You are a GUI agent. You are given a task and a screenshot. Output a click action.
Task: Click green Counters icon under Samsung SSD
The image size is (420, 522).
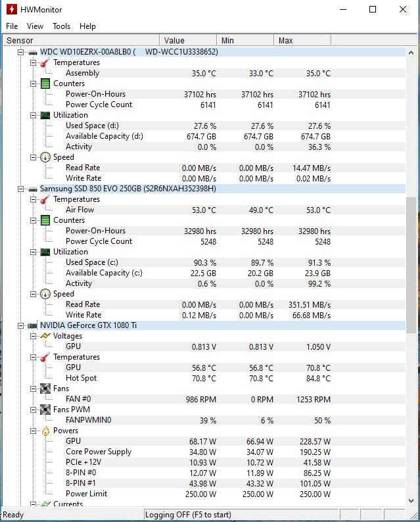click(x=45, y=220)
